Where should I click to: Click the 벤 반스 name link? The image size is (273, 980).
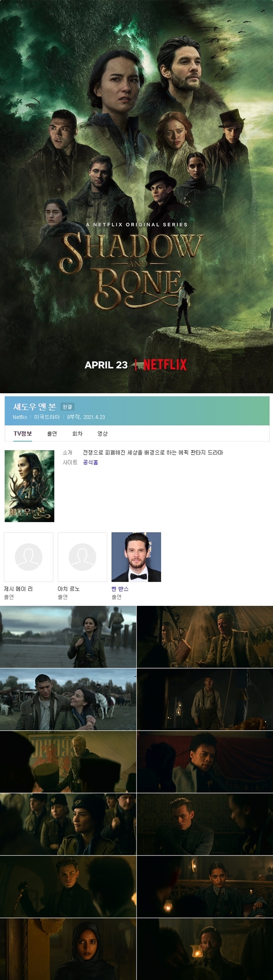120,589
